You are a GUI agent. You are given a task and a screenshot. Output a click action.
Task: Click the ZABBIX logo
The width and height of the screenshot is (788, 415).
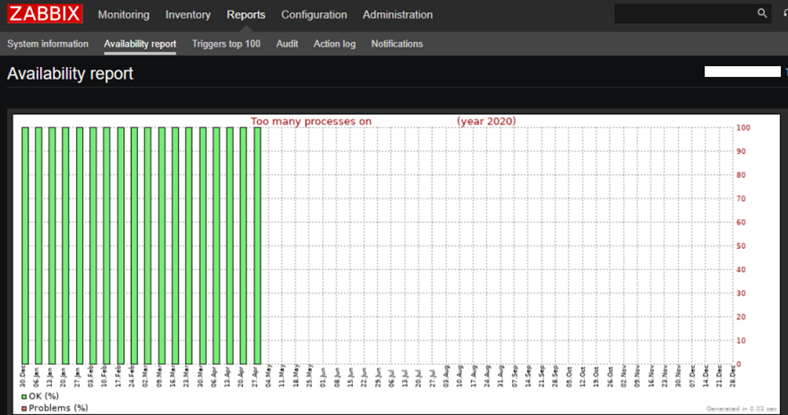[45, 14]
